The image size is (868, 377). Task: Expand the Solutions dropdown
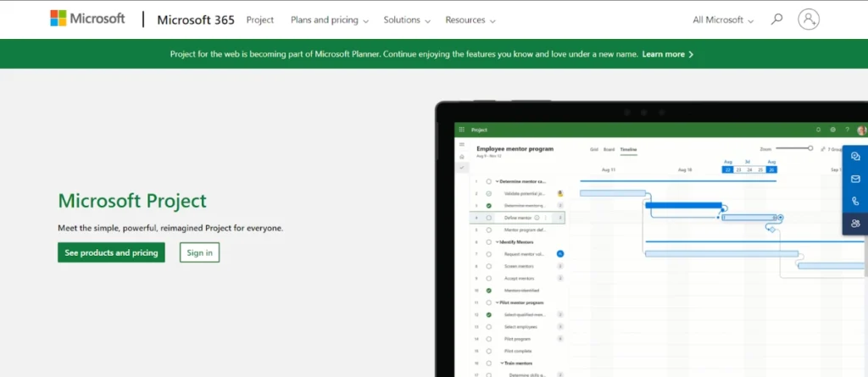(x=407, y=20)
